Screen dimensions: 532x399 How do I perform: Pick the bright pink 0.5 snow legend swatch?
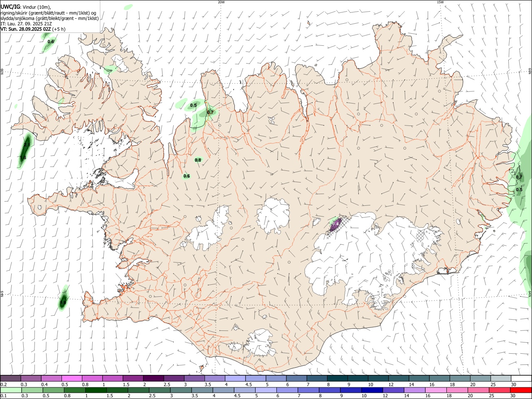(x=71, y=378)
